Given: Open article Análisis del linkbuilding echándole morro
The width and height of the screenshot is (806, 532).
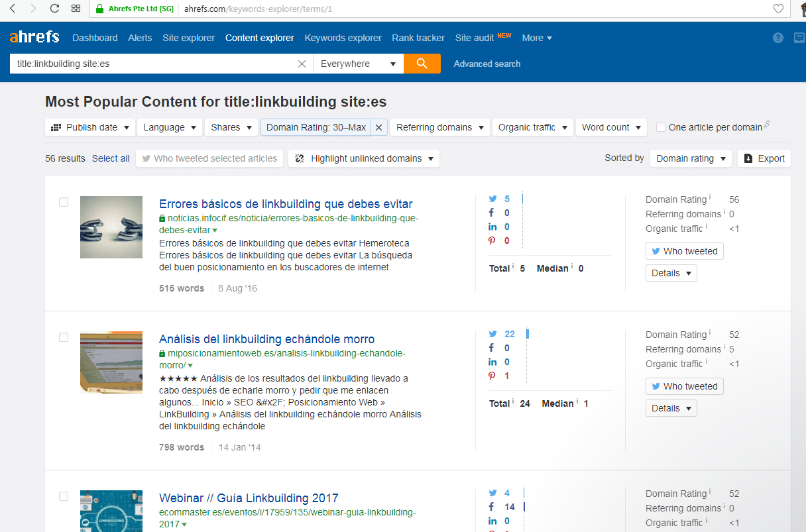Looking at the screenshot, I should 267,339.
